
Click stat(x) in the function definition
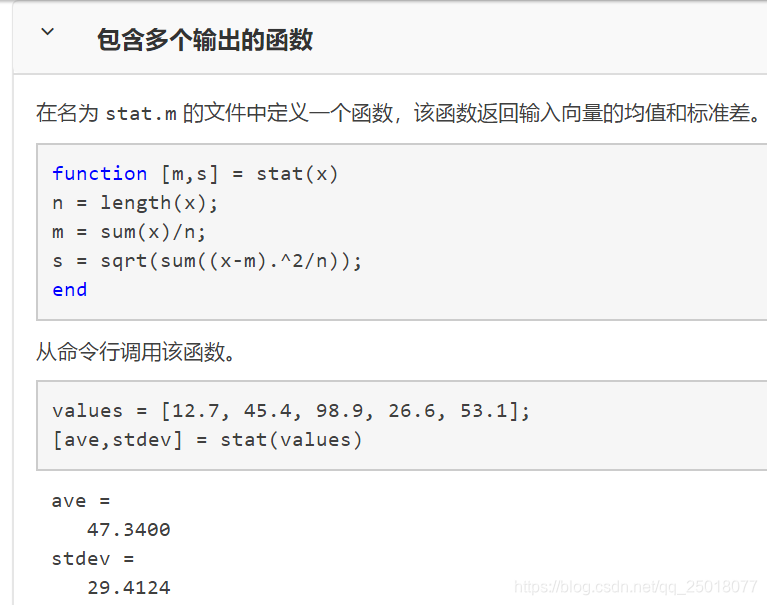click(297, 174)
